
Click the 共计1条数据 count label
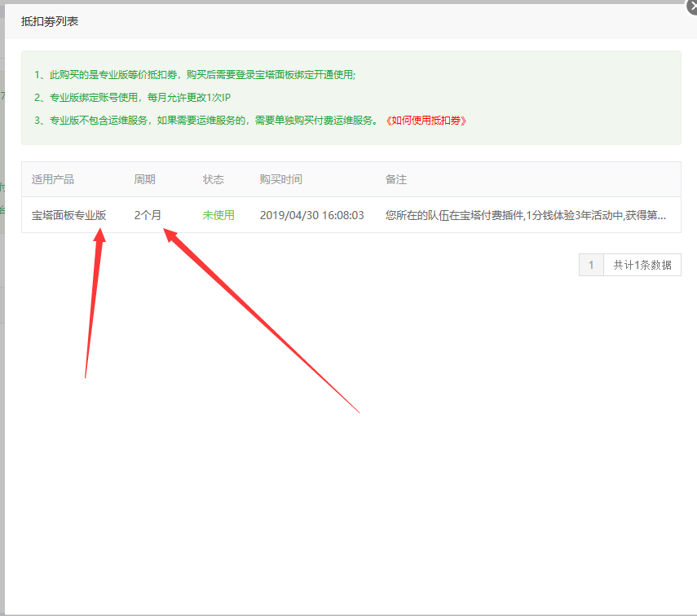(642, 265)
